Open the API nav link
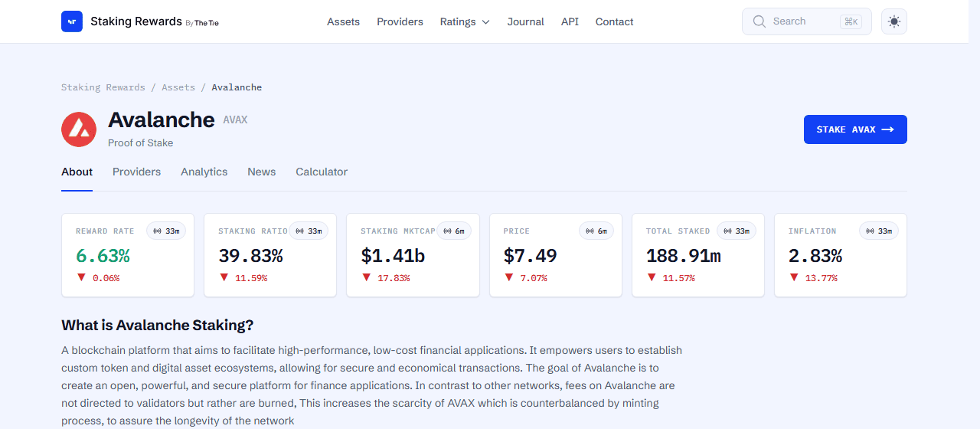 pos(570,21)
